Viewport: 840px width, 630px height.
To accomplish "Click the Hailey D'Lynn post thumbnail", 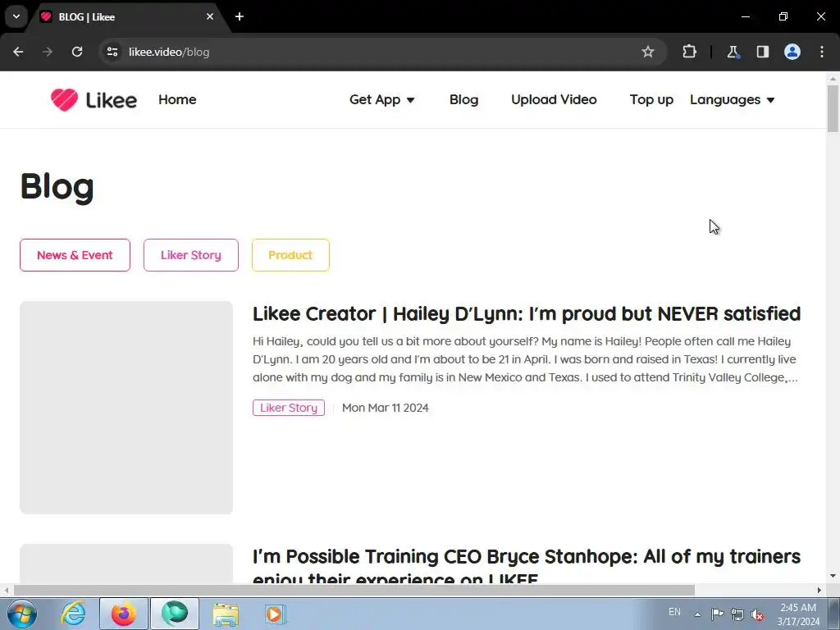I will pos(126,407).
